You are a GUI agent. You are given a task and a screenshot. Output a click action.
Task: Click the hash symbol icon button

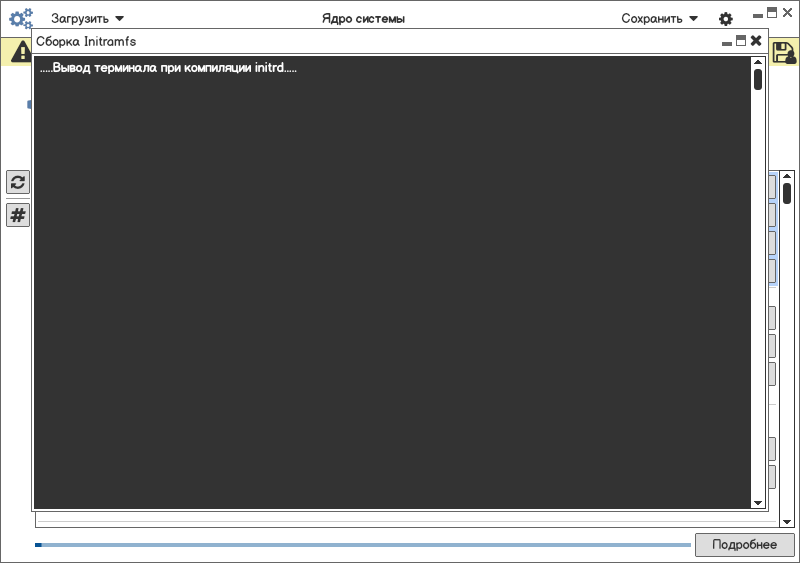(x=18, y=215)
